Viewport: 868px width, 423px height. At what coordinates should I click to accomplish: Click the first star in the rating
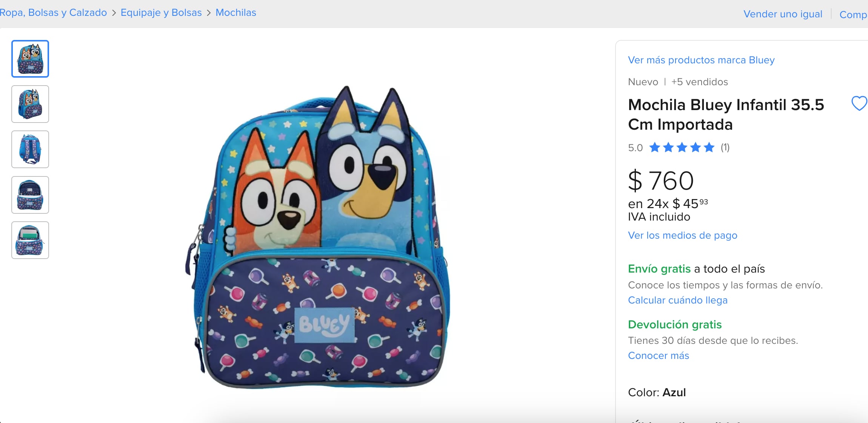[x=656, y=148]
